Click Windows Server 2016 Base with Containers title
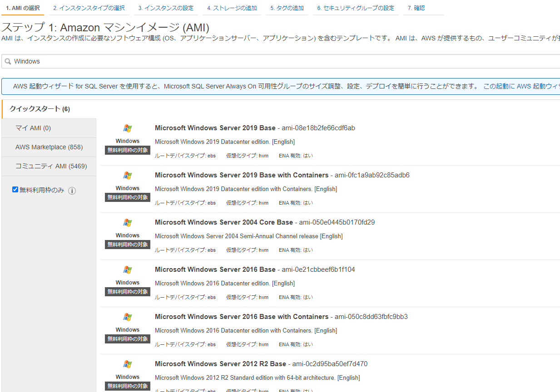This screenshot has width=560, height=392. [x=242, y=317]
